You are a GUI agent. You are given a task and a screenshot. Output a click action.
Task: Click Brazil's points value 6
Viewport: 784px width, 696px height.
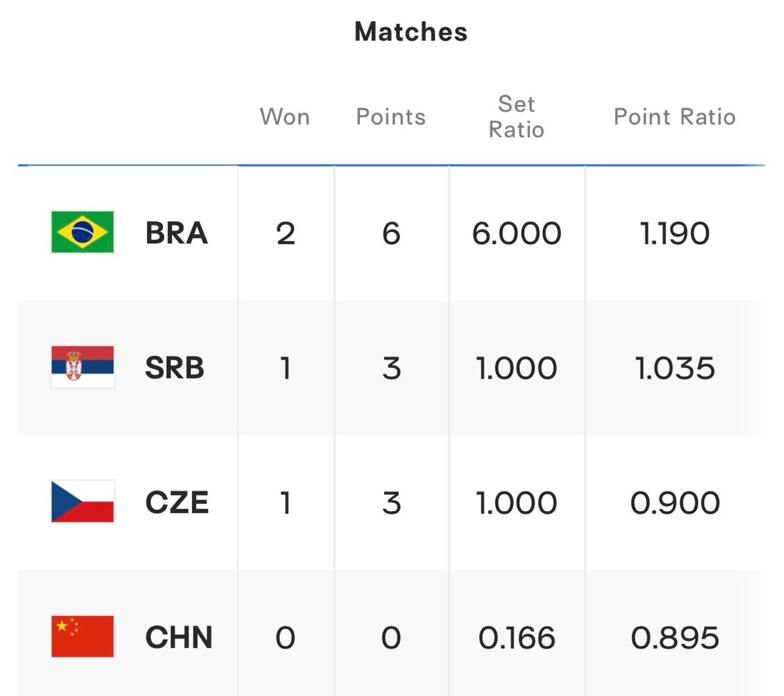(x=391, y=233)
